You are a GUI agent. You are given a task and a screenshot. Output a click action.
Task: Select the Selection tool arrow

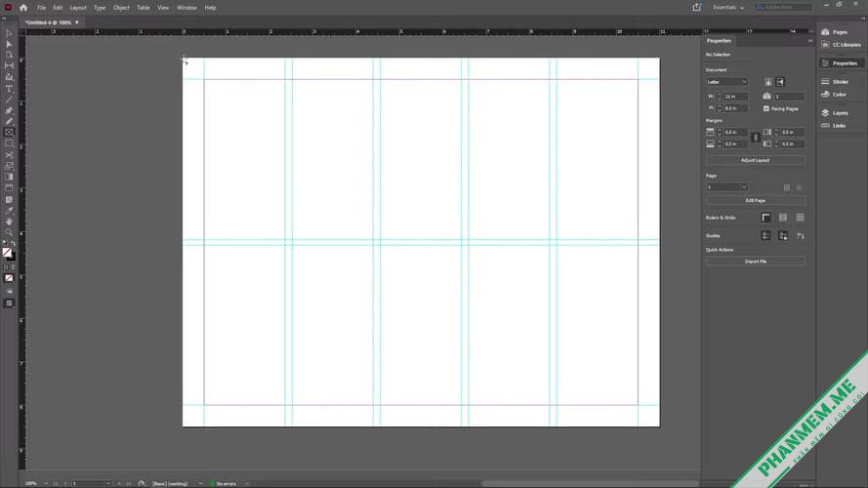tap(9, 33)
